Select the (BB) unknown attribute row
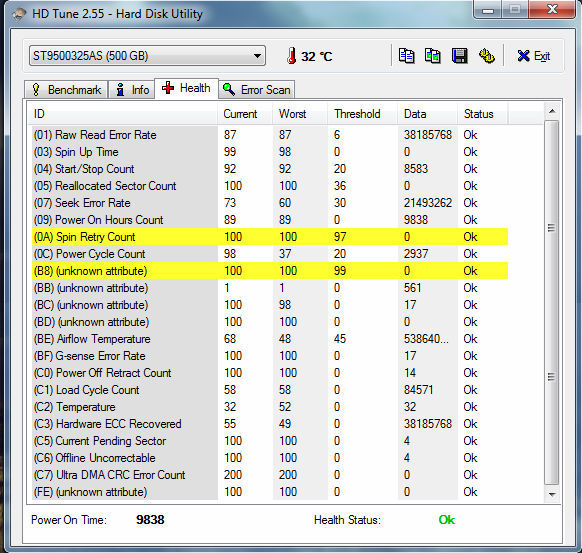The width and height of the screenshot is (582, 553). (270, 288)
